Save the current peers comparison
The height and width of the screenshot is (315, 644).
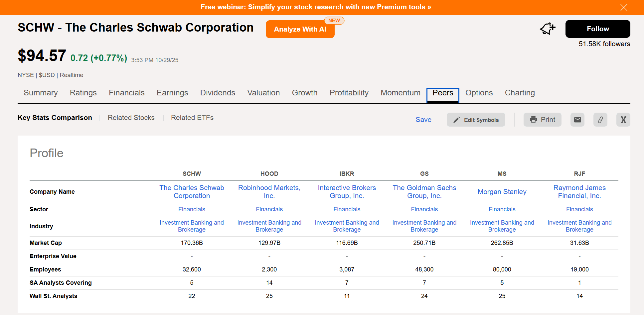click(423, 120)
